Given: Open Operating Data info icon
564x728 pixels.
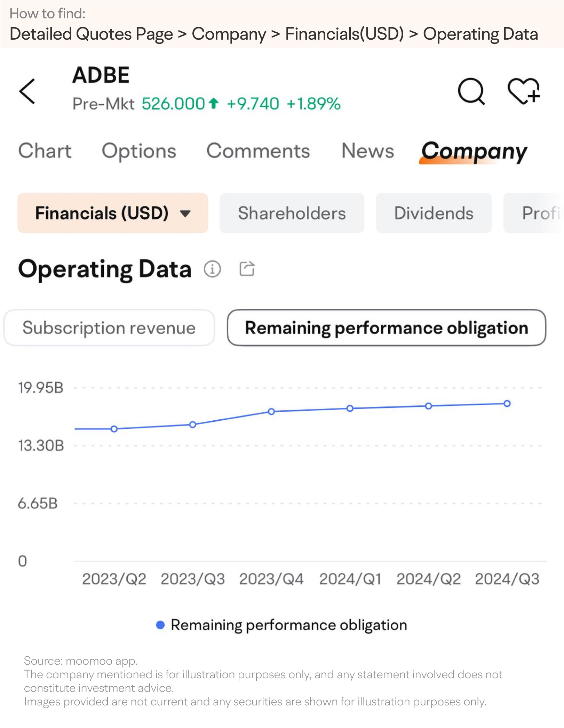Looking at the screenshot, I should point(212,269).
